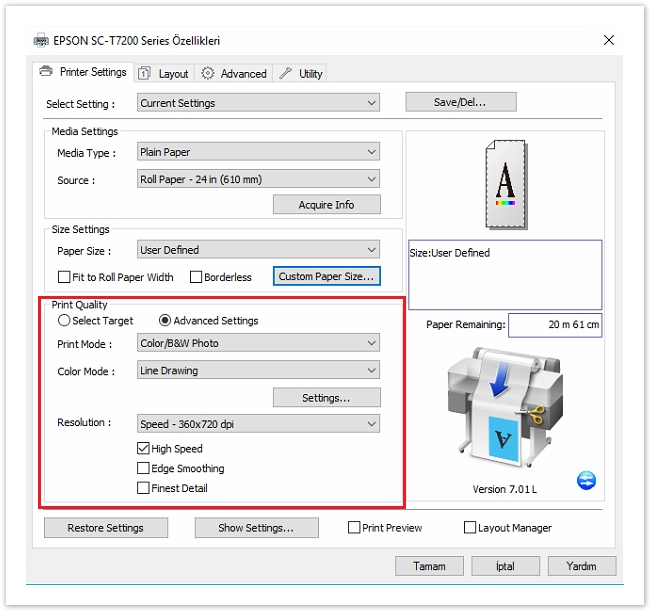This screenshot has width=650, height=611.
Task: Click the blue update globe icon
Action: (586, 480)
